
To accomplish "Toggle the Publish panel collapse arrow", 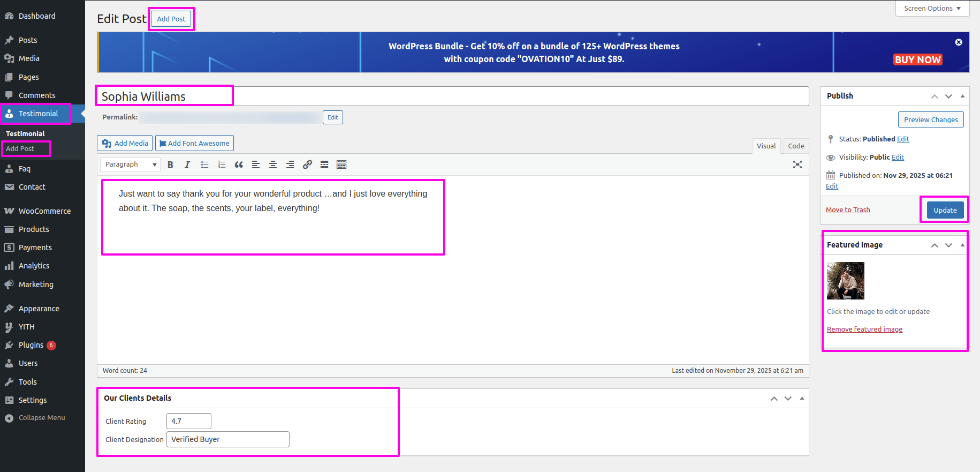I will (x=962, y=96).
